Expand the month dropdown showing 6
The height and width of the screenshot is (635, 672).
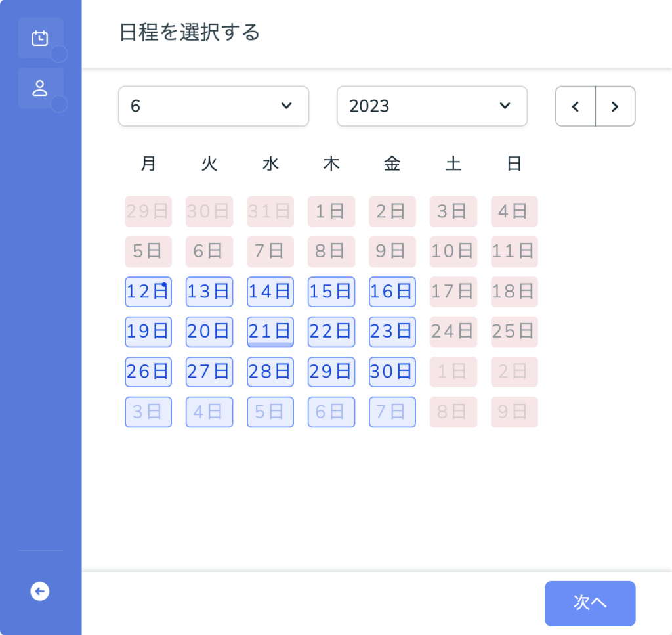point(213,106)
